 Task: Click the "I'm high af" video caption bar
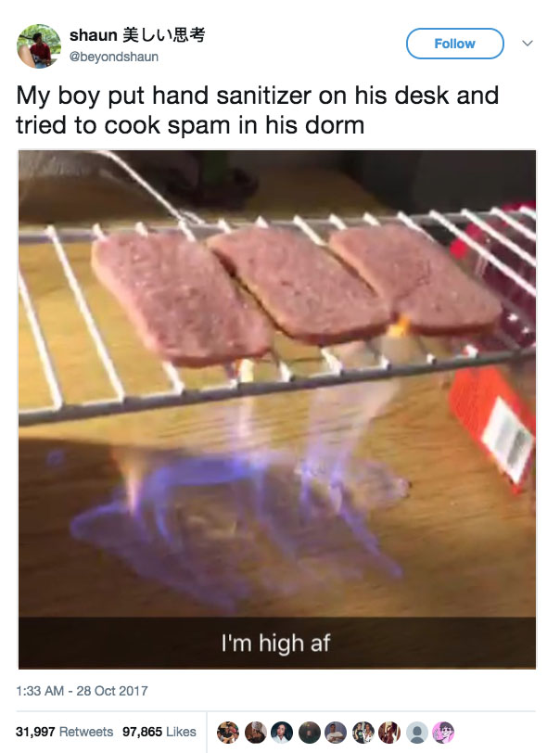tap(277, 643)
